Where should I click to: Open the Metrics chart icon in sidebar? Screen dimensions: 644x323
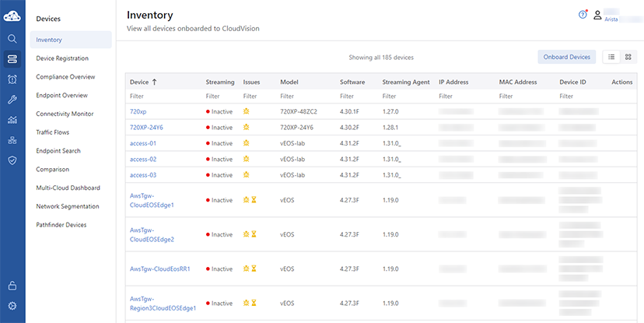click(x=12, y=120)
